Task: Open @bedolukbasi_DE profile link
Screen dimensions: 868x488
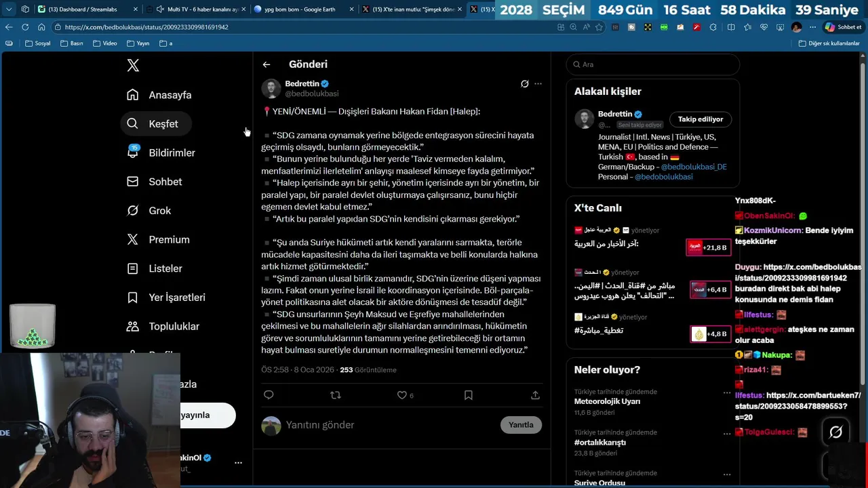Action: [x=694, y=167]
